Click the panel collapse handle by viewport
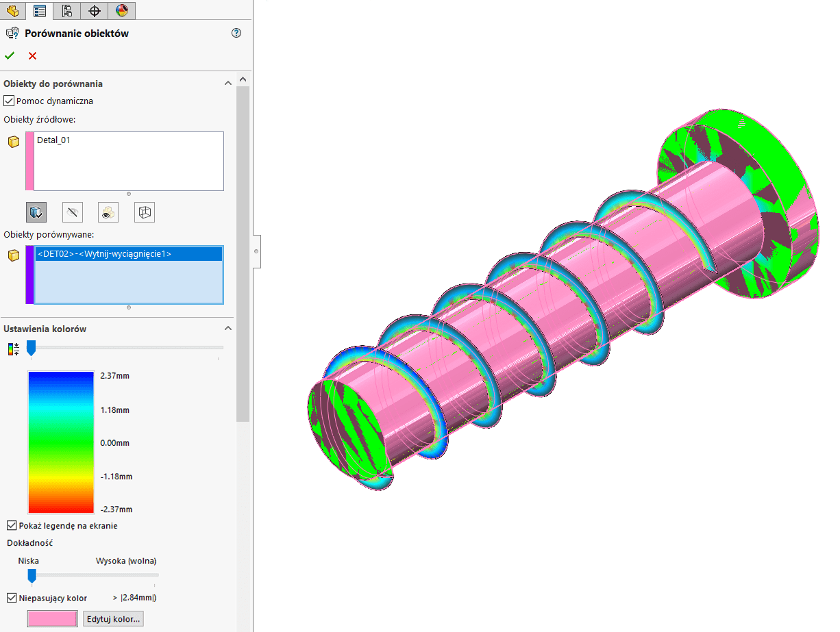Screen dimensions: 840x632 click(256, 251)
